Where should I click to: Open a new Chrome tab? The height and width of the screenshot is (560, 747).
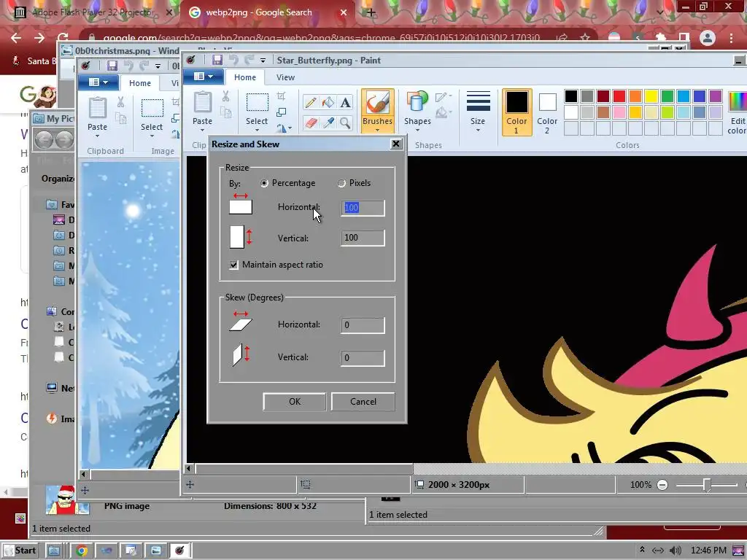(371, 13)
